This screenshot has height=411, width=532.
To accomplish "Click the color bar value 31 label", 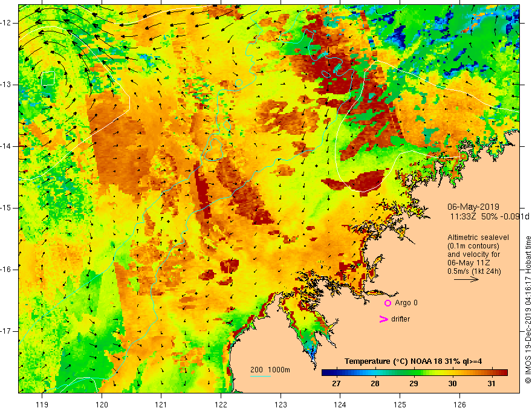I will click(x=491, y=384).
